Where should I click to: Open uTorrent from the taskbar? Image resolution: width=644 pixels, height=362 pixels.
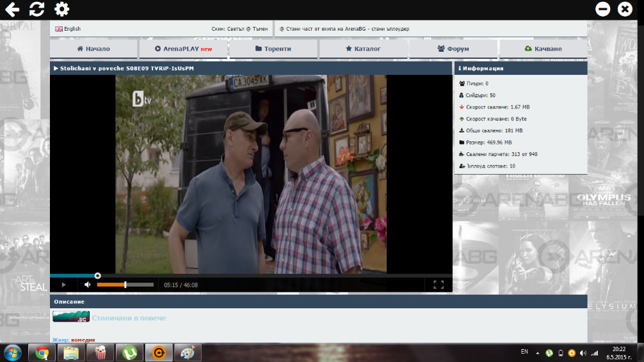pyautogui.click(x=129, y=352)
